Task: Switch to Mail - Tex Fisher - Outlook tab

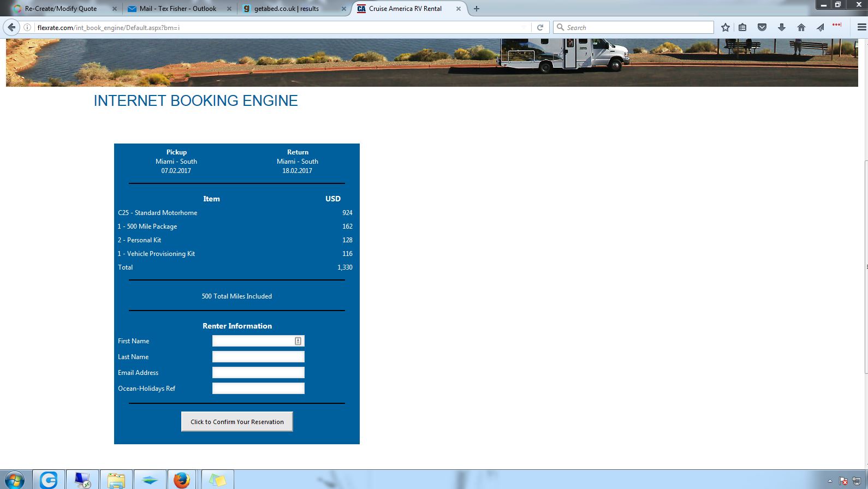Action: pos(178,9)
